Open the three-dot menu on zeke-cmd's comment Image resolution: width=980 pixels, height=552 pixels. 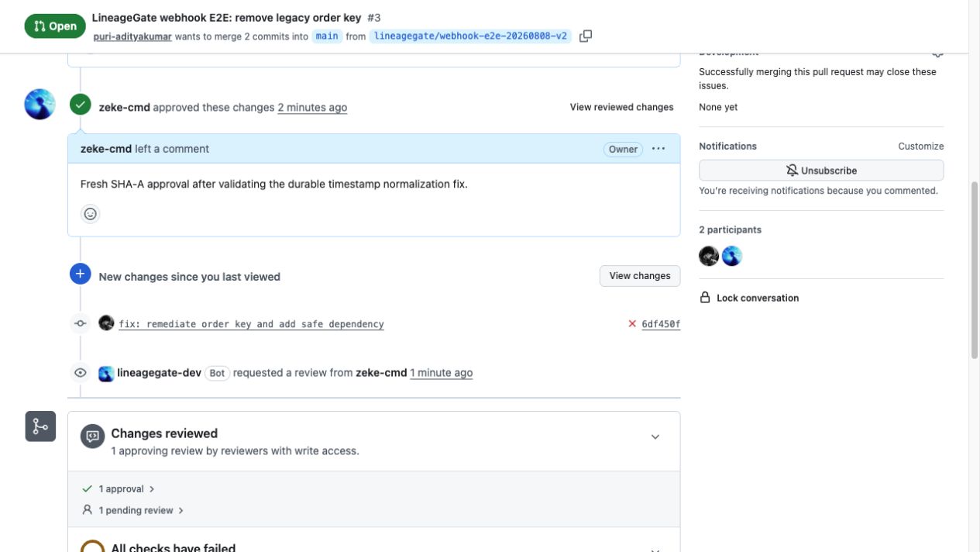[x=658, y=149]
